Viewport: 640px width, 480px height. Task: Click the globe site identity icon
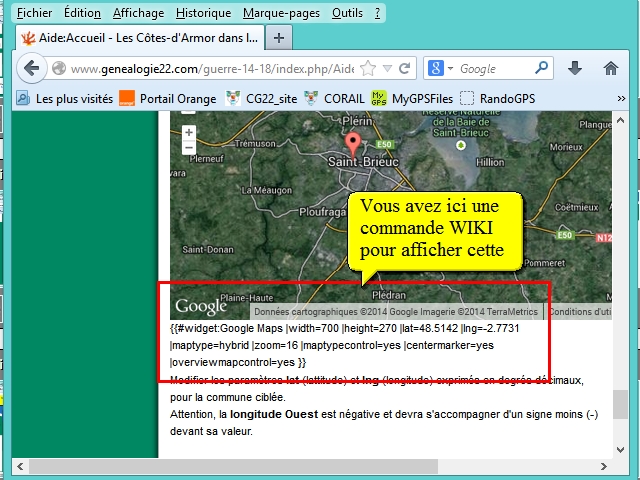59,68
